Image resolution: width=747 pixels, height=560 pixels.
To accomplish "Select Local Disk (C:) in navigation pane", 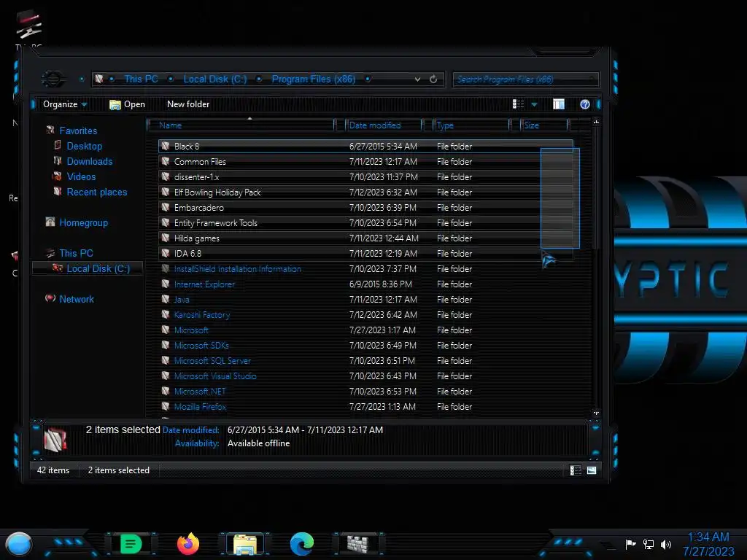I will 98,268.
